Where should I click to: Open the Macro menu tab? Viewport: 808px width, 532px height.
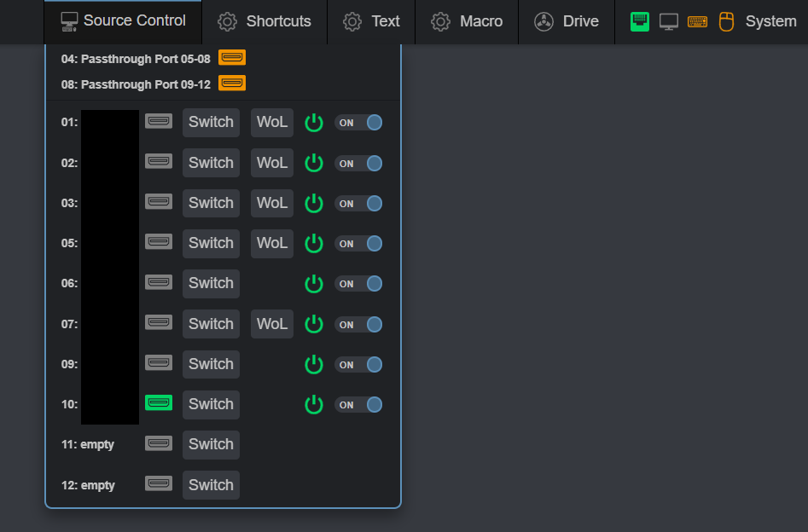coord(467,21)
